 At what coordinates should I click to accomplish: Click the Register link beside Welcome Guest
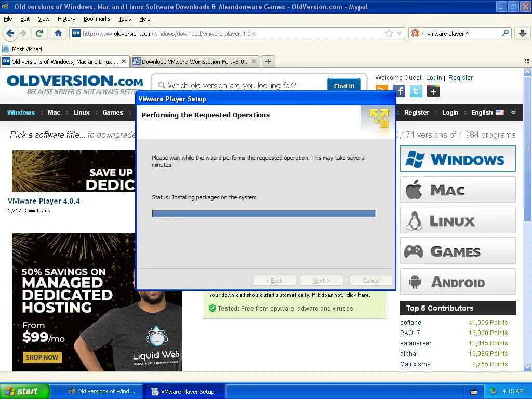click(x=460, y=78)
